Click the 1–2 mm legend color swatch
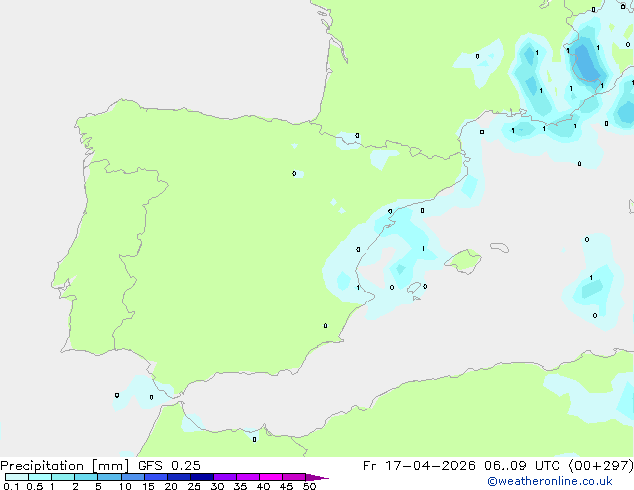This screenshot has width=634, height=490. [63, 477]
